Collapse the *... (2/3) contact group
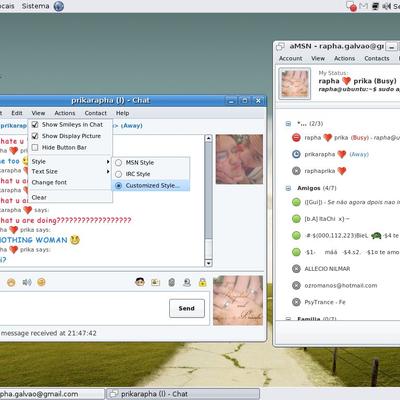Viewport: 400px width, 400px height. pyautogui.click(x=288, y=124)
